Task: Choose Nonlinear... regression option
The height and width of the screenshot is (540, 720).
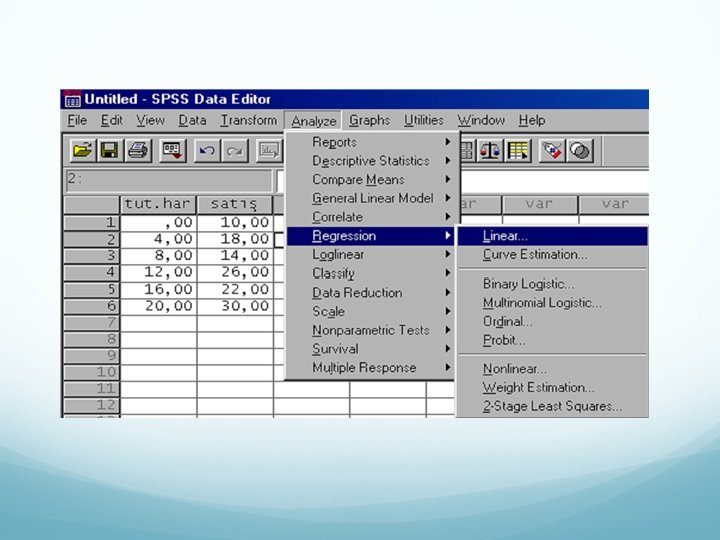Action: click(552, 369)
